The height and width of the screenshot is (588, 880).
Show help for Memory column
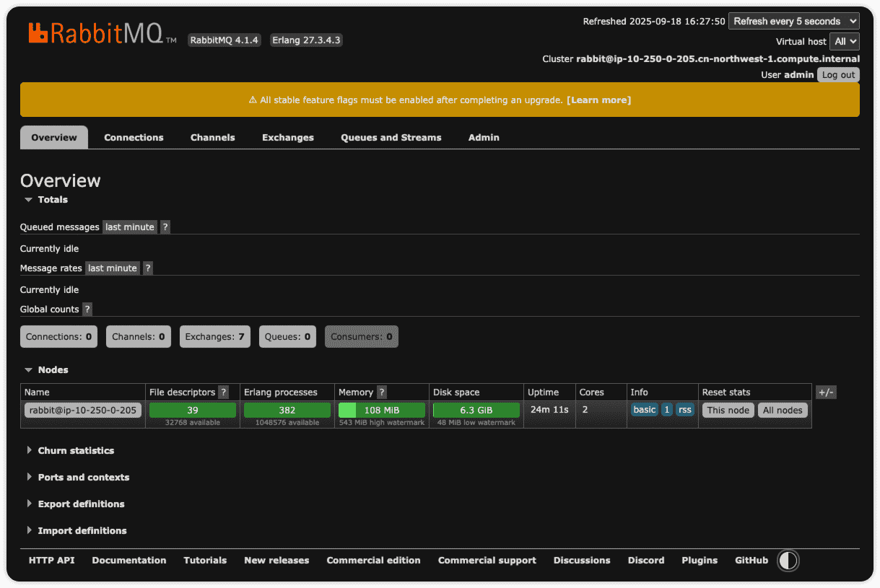[382, 392]
